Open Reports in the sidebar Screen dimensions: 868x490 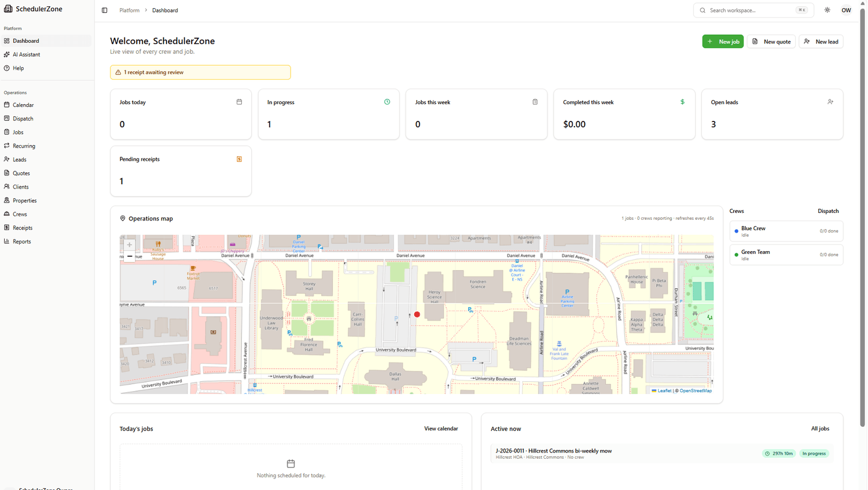tap(47, 242)
